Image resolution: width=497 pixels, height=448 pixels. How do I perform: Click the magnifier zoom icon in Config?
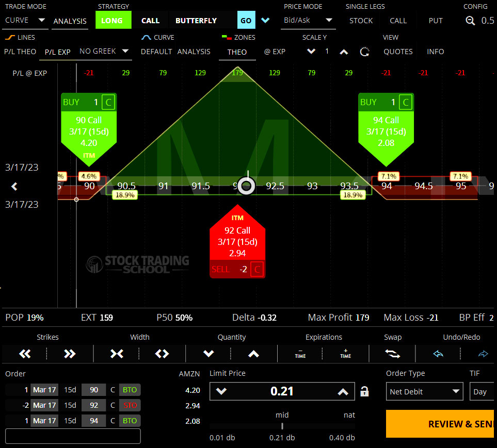point(470,21)
